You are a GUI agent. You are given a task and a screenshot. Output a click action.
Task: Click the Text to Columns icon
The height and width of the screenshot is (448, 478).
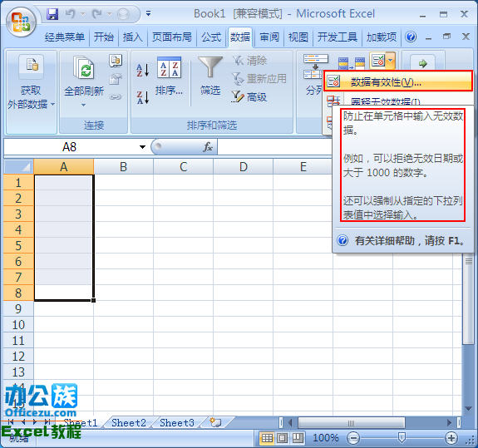point(315,66)
